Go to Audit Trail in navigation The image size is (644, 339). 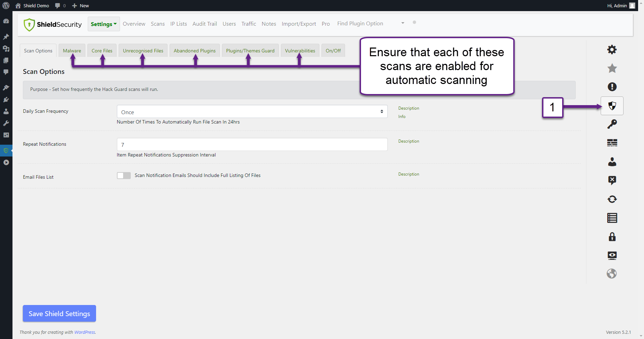click(x=205, y=24)
